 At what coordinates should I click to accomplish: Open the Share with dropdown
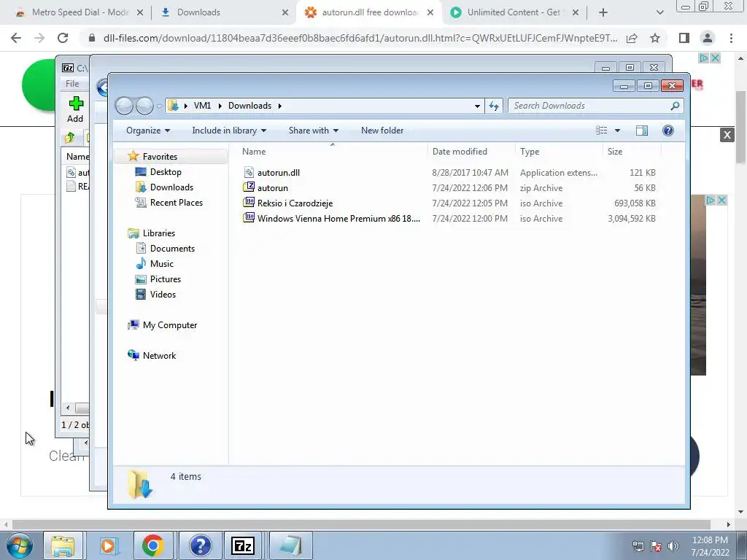pyautogui.click(x=314, y=131)
